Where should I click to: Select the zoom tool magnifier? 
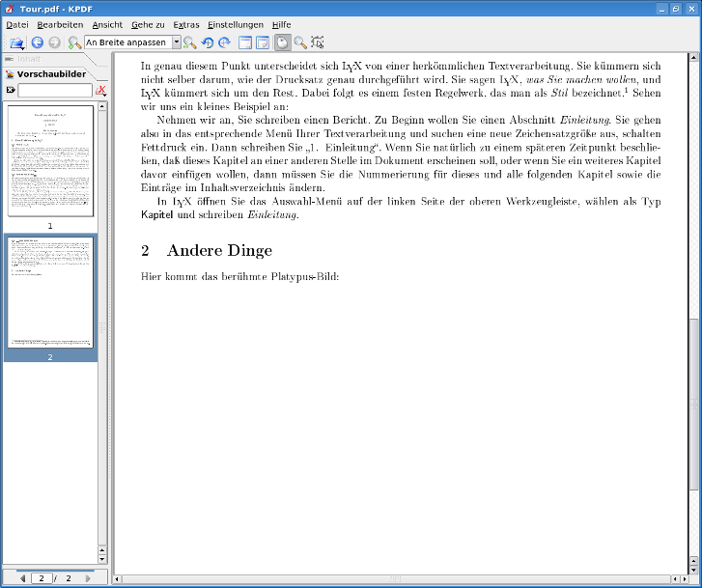(300, 42)
